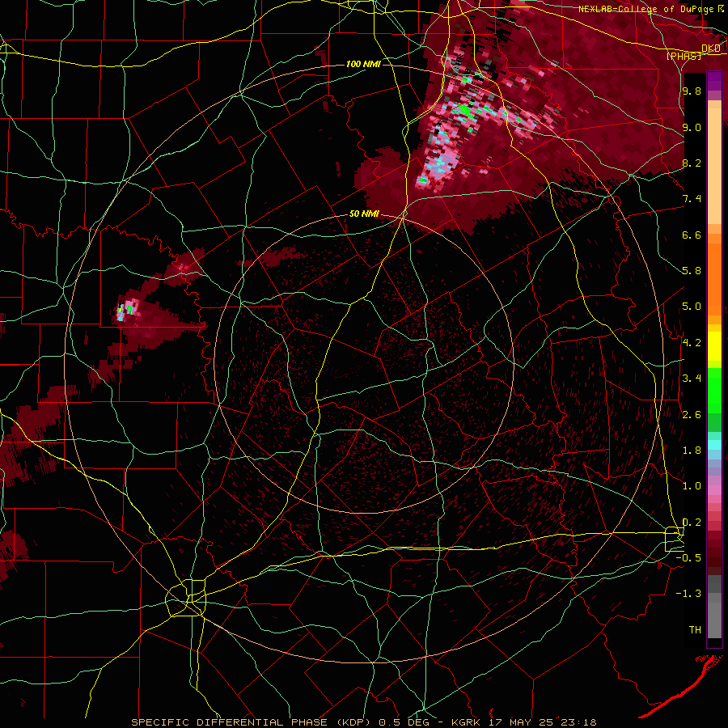This screenshot has height=728, width=728.
Task: Pick the orange color bar segment
Action: [714, 279]
